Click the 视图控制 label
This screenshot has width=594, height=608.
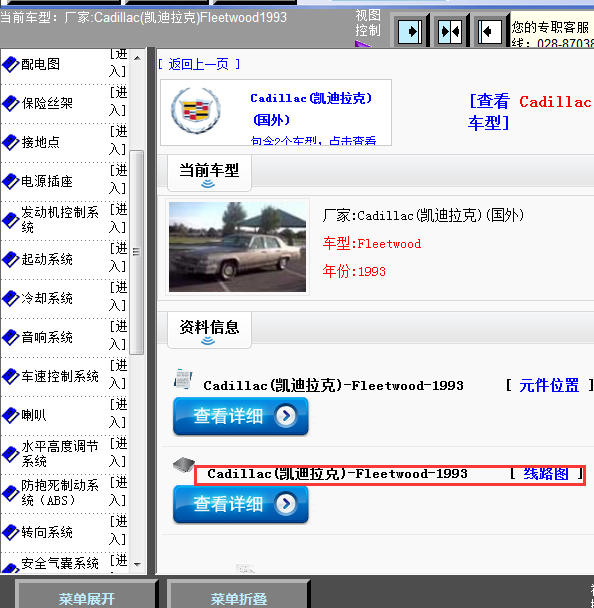point(368,23)
